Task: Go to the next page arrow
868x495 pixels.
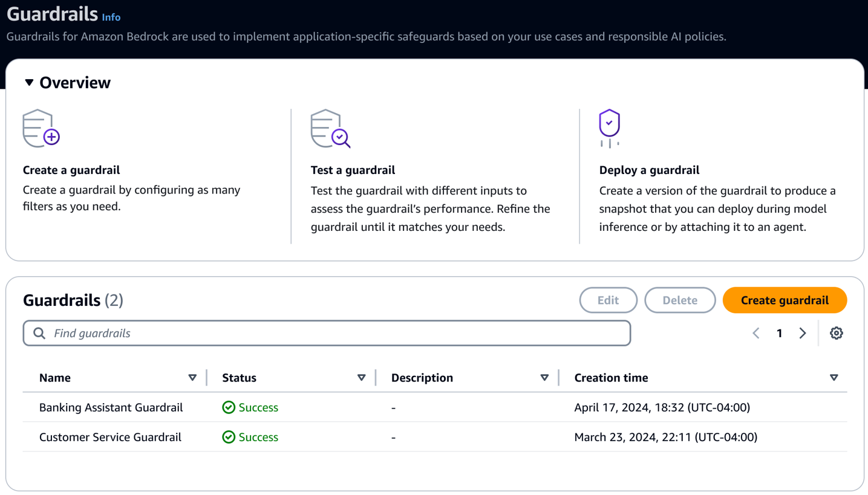Action: coord(803,333)
